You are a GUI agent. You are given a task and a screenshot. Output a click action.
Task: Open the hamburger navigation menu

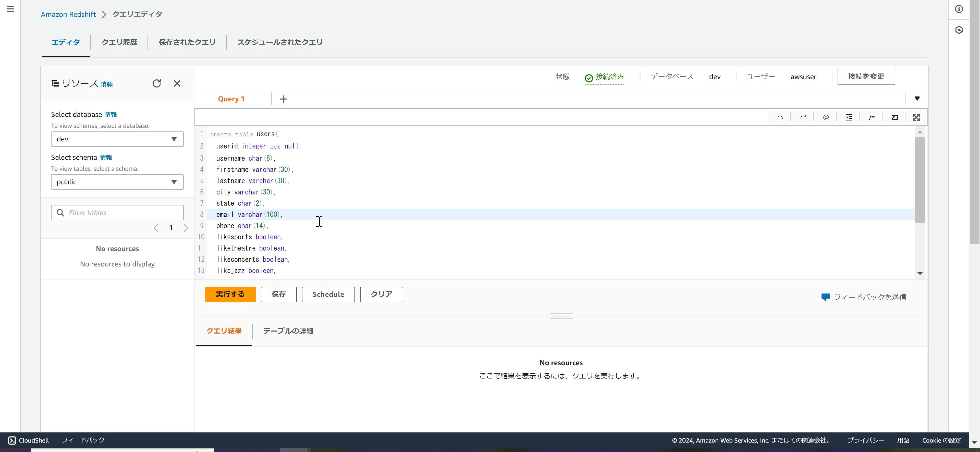(10, 9)
